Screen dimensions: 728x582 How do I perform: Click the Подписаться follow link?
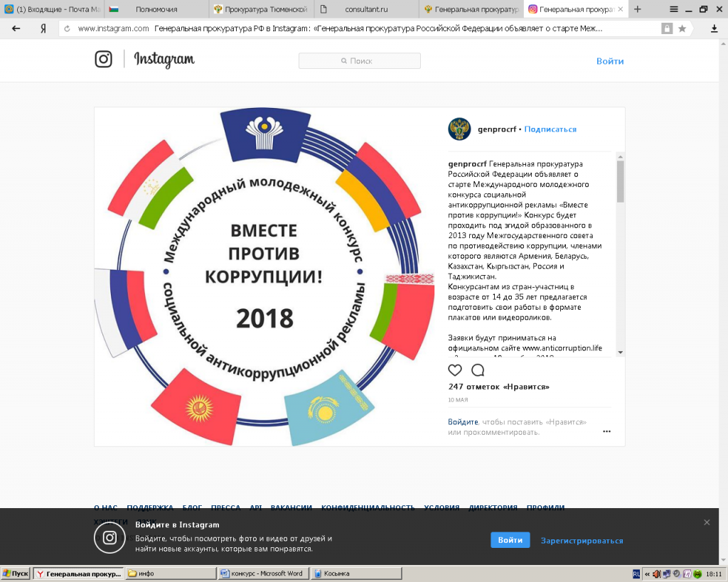point(551,129)
